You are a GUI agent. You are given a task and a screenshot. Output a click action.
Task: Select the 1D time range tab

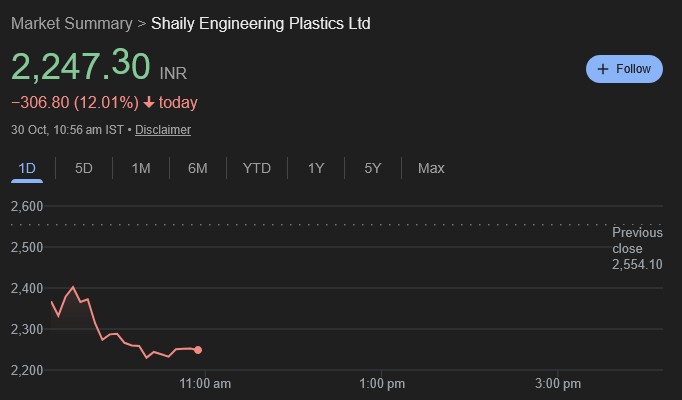pos(27,168)
